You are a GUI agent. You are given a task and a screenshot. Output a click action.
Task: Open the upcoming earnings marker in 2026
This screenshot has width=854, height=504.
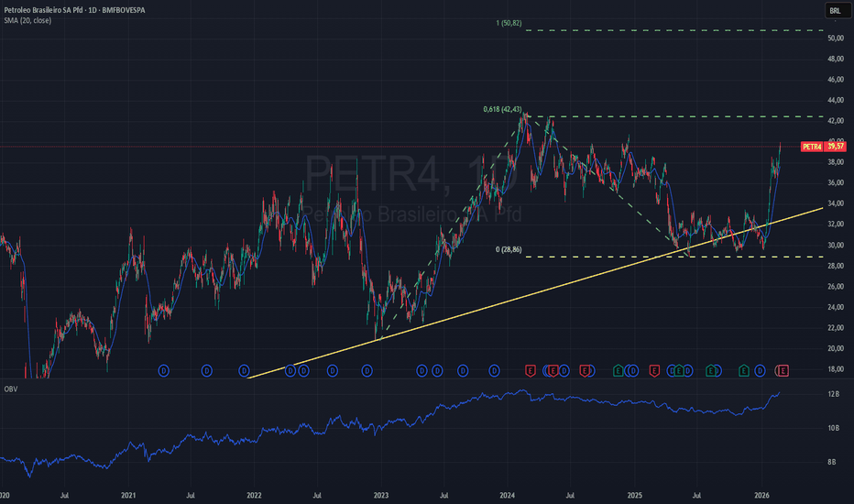[x=783, y=371]
